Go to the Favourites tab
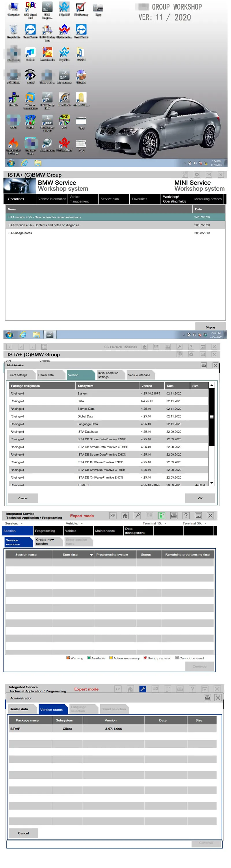Viewport: 231px width, 868px height. (x=145, y=199)
